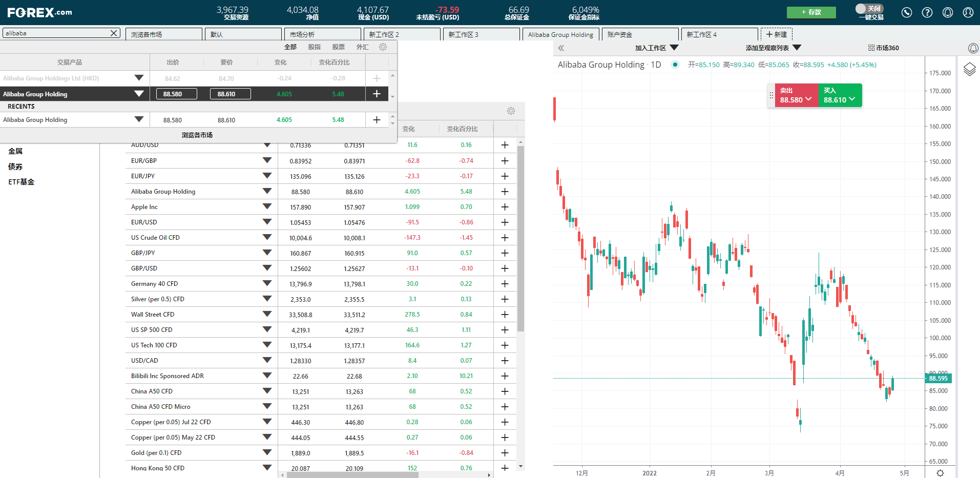Viewport: 980px width, 478px height.
Task: Expand US Tech 100 CFD dropdown arrow
Action: point(267,345)
